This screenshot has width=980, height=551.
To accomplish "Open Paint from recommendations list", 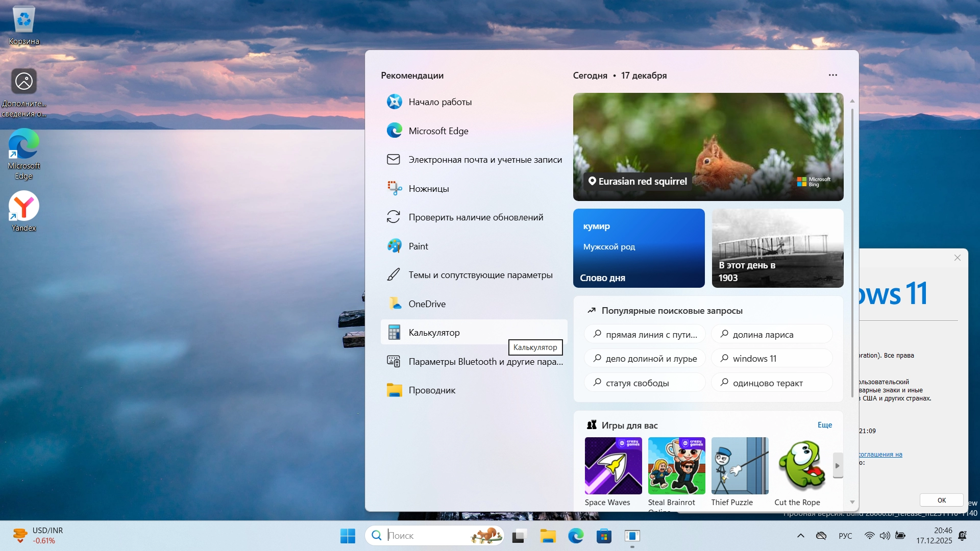I will [x=419, y=246].
